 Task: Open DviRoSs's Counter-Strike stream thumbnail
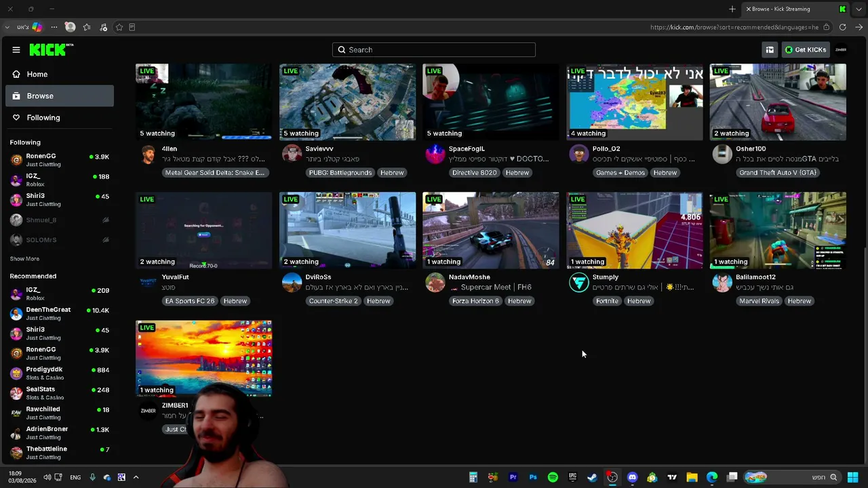point(347,230)
